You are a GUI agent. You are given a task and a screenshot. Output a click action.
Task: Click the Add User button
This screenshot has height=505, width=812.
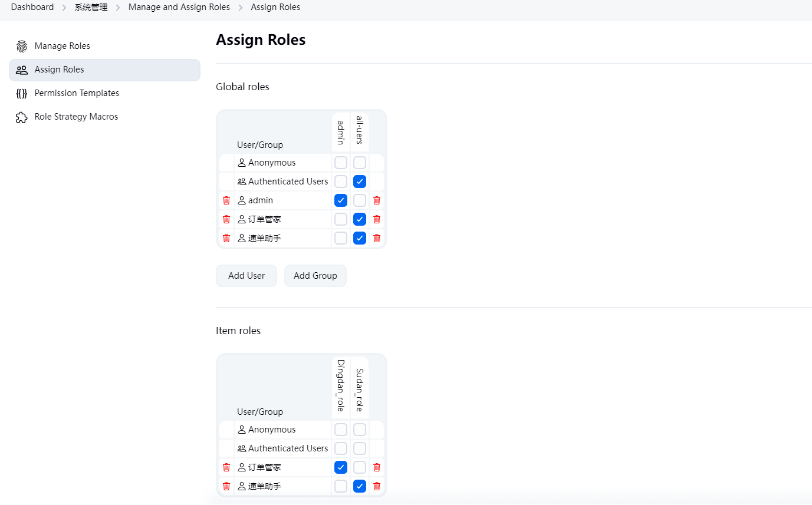[x=246, y=276]
